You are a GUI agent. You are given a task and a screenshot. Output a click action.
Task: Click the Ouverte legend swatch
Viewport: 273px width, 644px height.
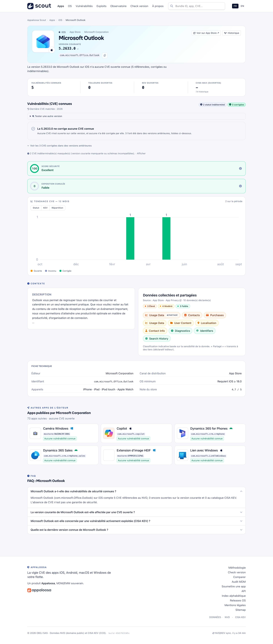coord(32,271)
